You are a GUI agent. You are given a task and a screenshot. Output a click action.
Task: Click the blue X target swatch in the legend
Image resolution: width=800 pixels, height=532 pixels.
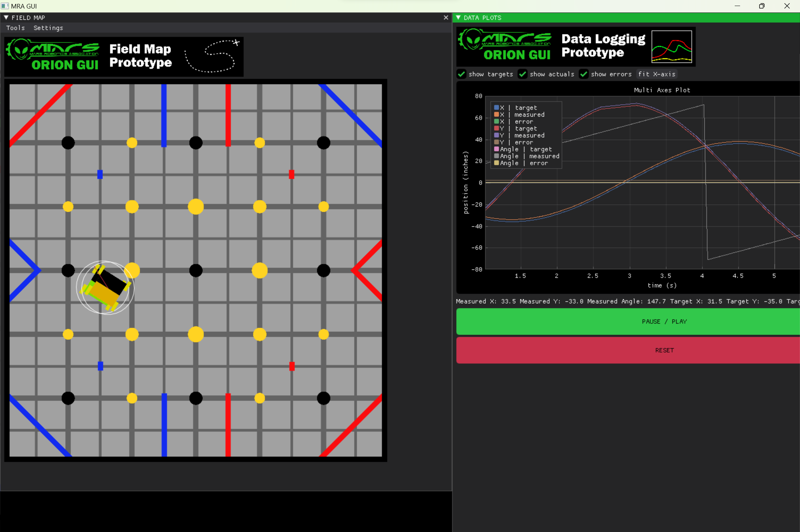pyautogui.click(x=496, y=107)
